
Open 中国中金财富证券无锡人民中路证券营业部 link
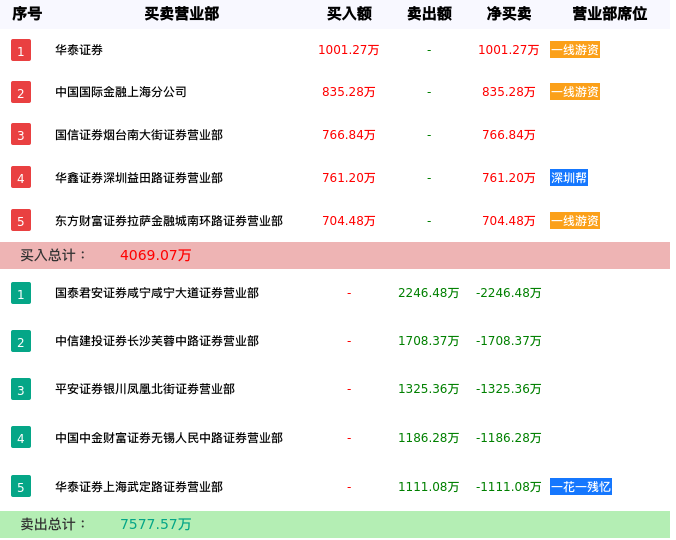(169, 438)
